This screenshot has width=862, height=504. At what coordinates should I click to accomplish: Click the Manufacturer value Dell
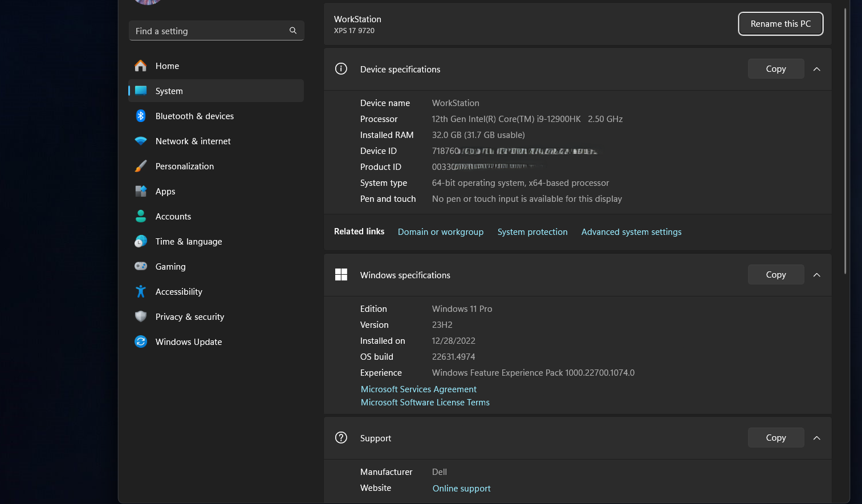tap(439, 472)
